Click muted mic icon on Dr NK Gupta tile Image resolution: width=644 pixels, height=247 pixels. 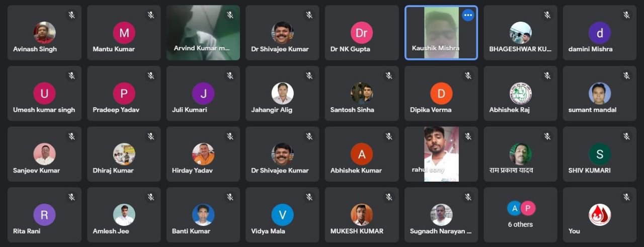389,15
